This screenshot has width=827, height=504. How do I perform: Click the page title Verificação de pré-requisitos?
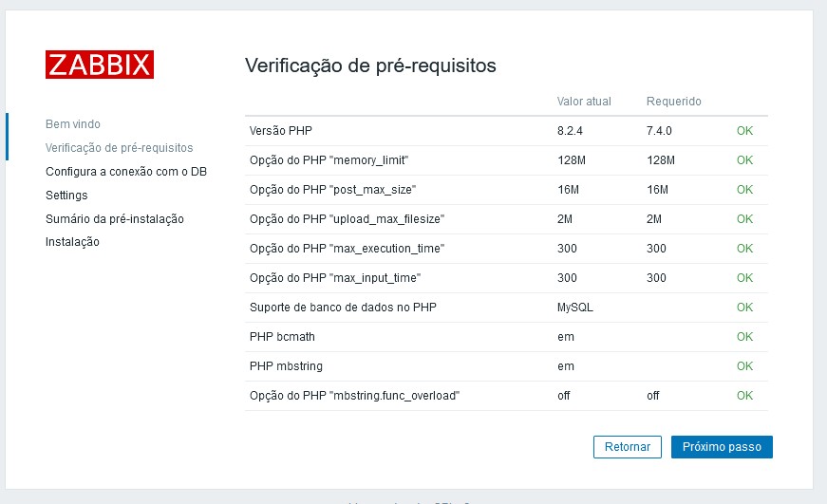tap(370, 65)
